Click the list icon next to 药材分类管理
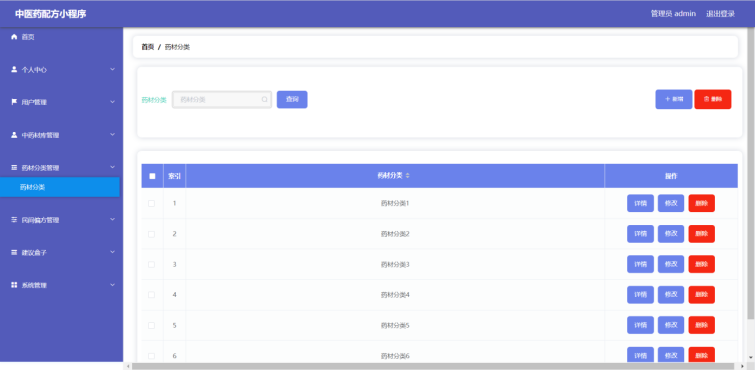The width and height of the screenshot is (755, 371). coord(14,167)
